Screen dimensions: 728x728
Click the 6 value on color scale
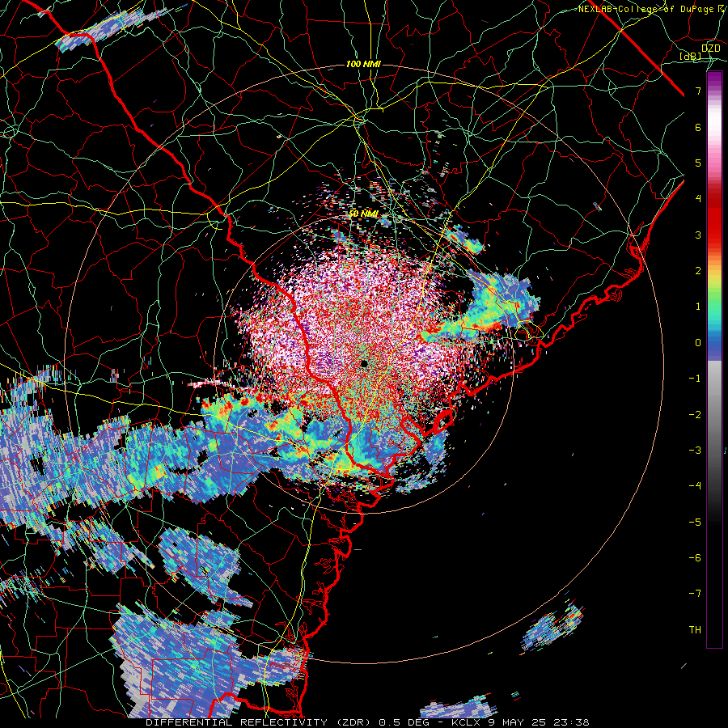pyautogui.click(x=698, y=127)
